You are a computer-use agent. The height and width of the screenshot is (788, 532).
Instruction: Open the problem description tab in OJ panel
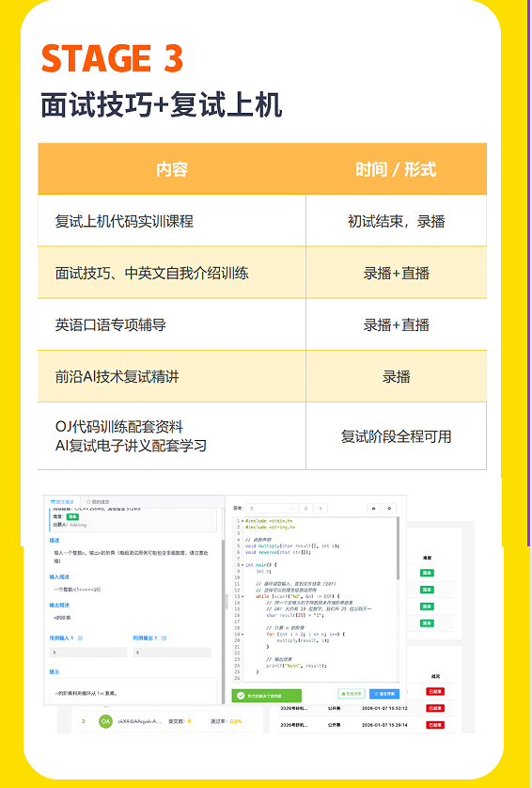click(x=62, y=501)
